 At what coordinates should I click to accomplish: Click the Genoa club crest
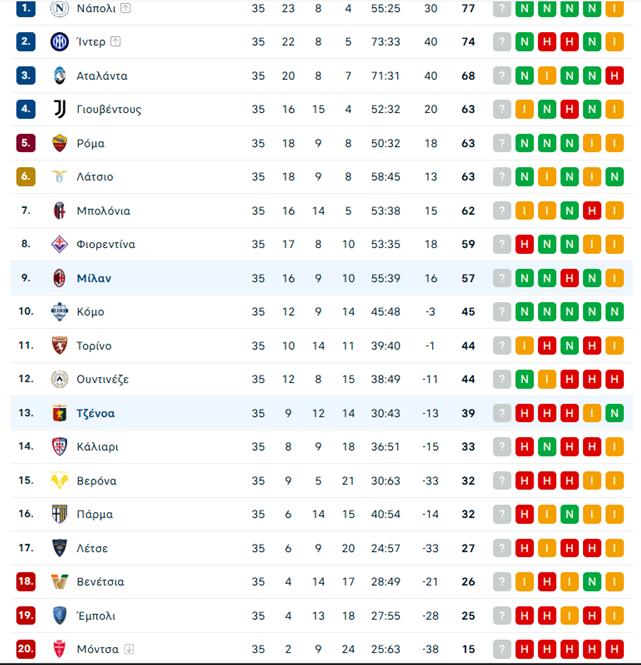[x=59, y=413]
